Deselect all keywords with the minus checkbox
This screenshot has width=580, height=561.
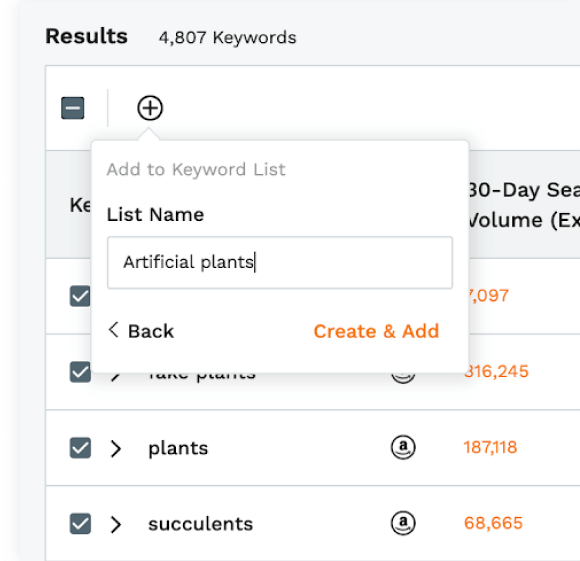click(72, 108)
